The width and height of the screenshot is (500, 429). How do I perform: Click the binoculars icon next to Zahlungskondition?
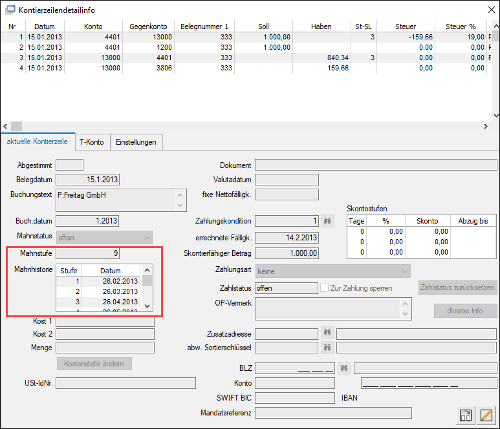(328, 221)
